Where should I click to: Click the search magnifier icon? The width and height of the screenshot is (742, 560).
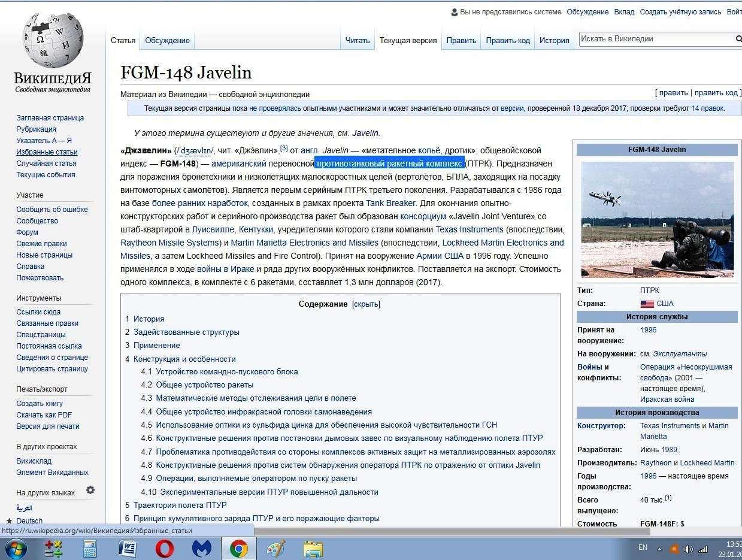click(738, 39)
